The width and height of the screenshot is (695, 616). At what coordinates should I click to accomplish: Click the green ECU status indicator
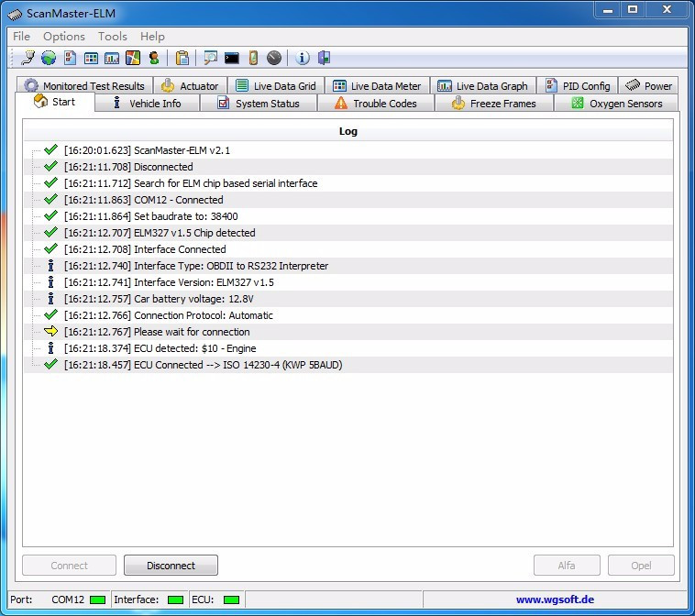[x=231, y=599]
